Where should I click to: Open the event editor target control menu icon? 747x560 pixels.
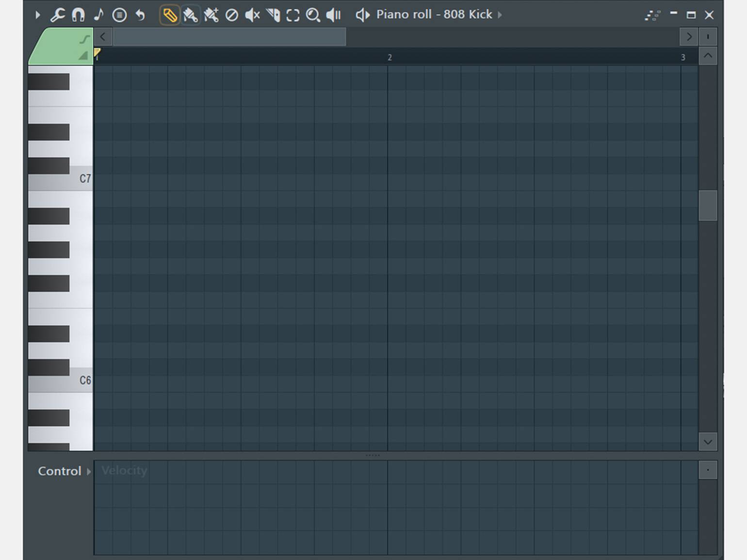click(x=119, y=15)
